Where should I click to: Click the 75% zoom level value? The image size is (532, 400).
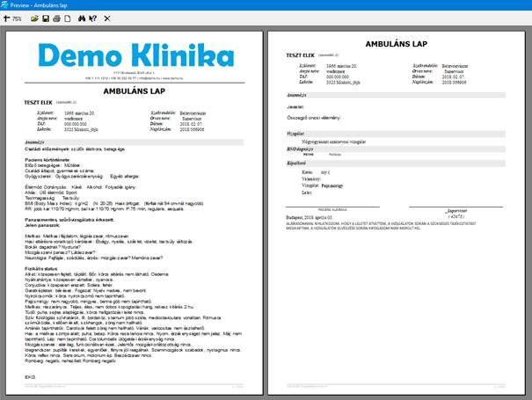(x=17, y=18)
